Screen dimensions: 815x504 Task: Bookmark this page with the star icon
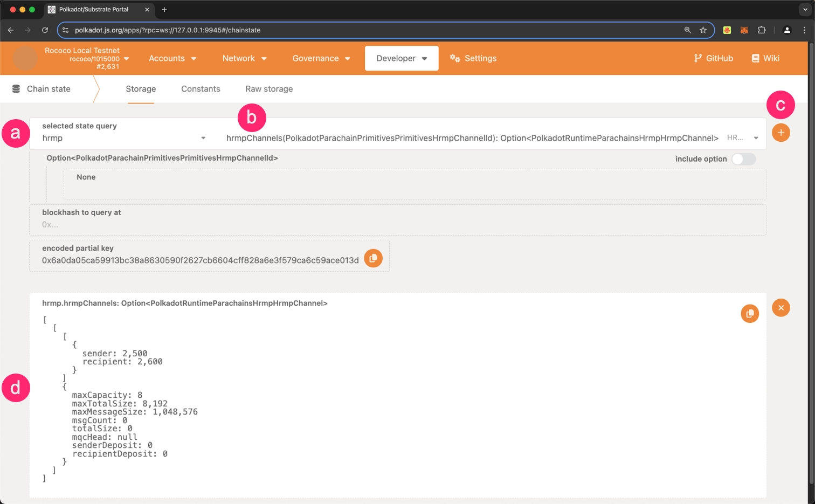[x=703, y=30]
